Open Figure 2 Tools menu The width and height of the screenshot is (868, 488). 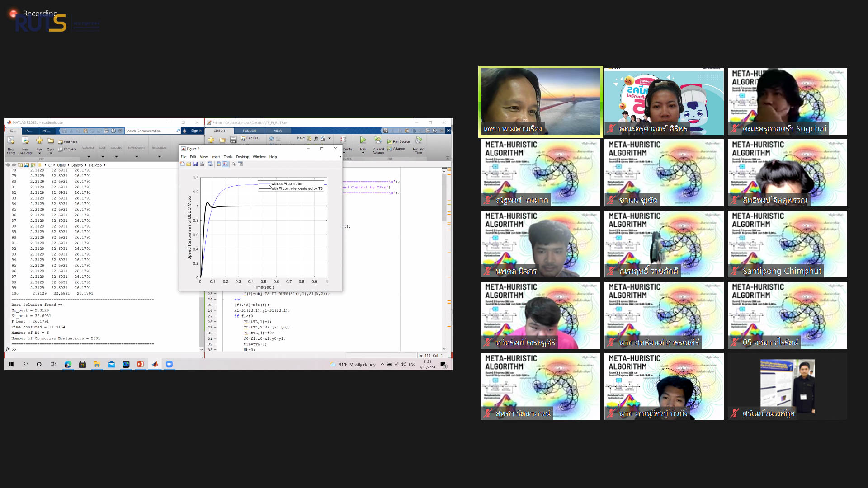pyautogui.click(x=228, y=157)
